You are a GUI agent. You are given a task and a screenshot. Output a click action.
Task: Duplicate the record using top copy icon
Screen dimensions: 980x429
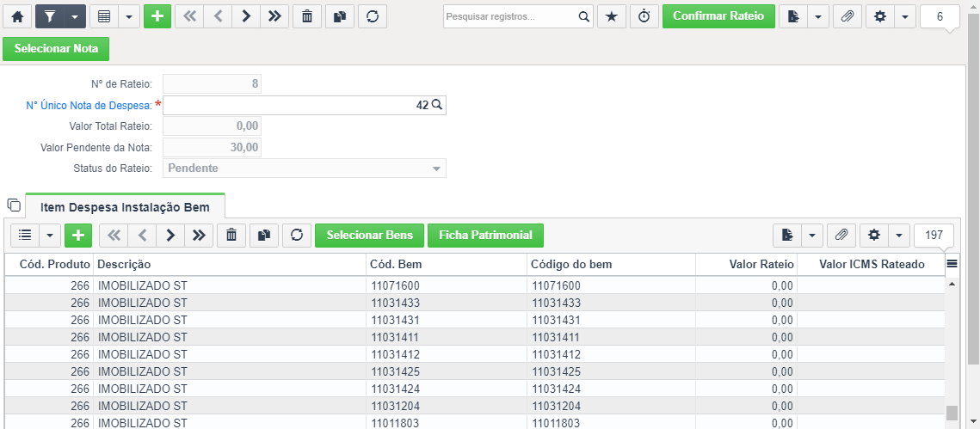339,16
